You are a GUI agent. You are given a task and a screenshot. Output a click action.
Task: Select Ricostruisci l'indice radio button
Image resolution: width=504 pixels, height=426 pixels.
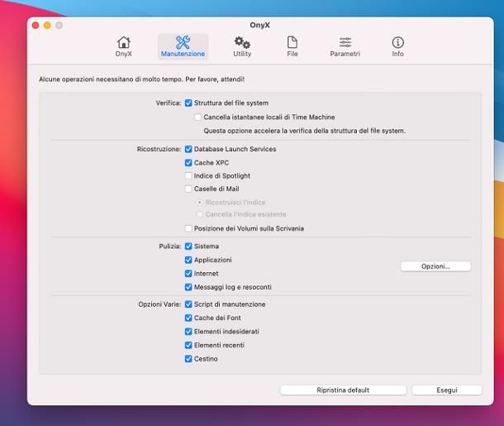pos(200,203)
